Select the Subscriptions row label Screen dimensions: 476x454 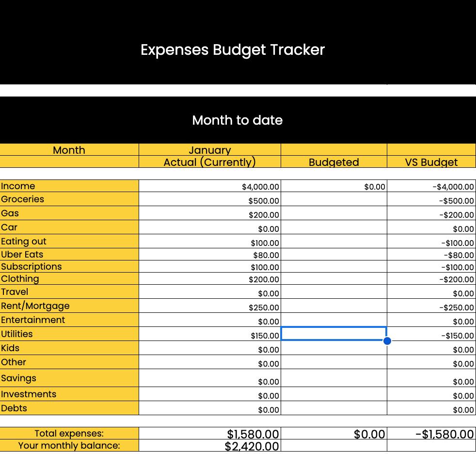tap(69, 266)
